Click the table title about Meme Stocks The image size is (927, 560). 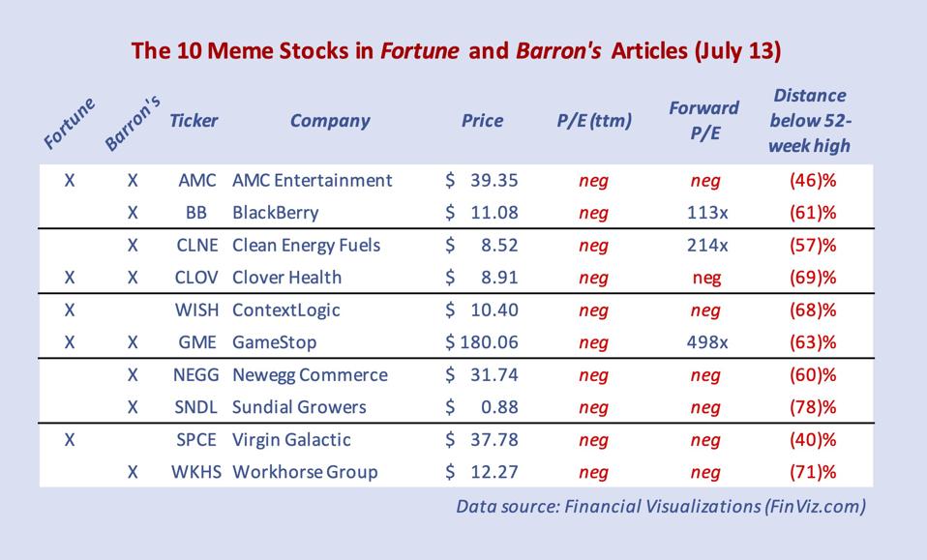tap(463, 50)
